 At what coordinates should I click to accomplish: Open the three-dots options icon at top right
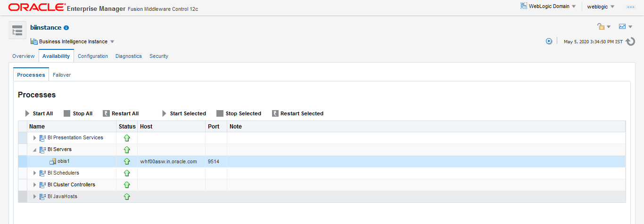[630, 7]
